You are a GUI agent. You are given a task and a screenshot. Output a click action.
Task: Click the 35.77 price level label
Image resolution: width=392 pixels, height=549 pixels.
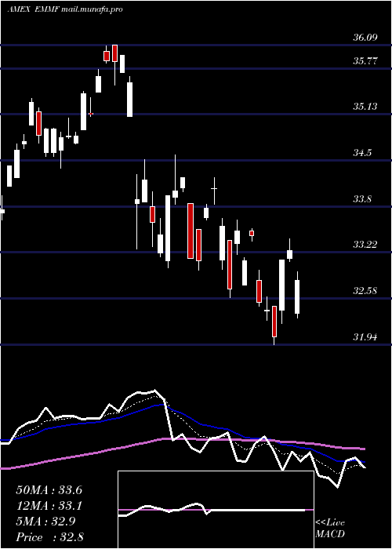[365, 61]
